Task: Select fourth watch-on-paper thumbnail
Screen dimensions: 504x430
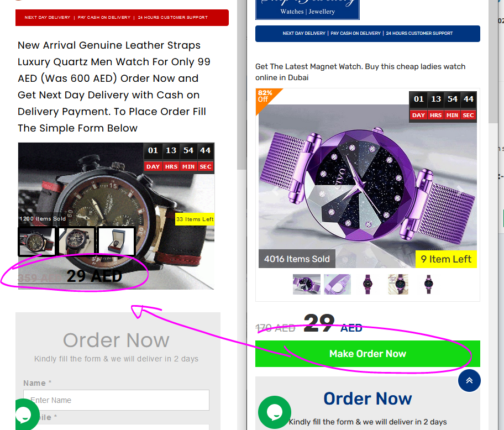Action: [x=398, y=284]
